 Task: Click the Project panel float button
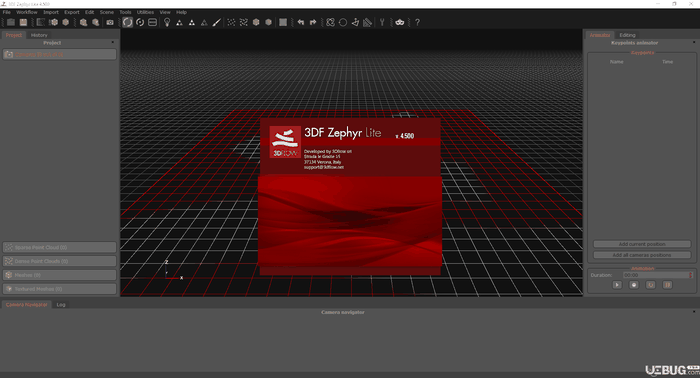pyautogui.click(x=112, y=42)
